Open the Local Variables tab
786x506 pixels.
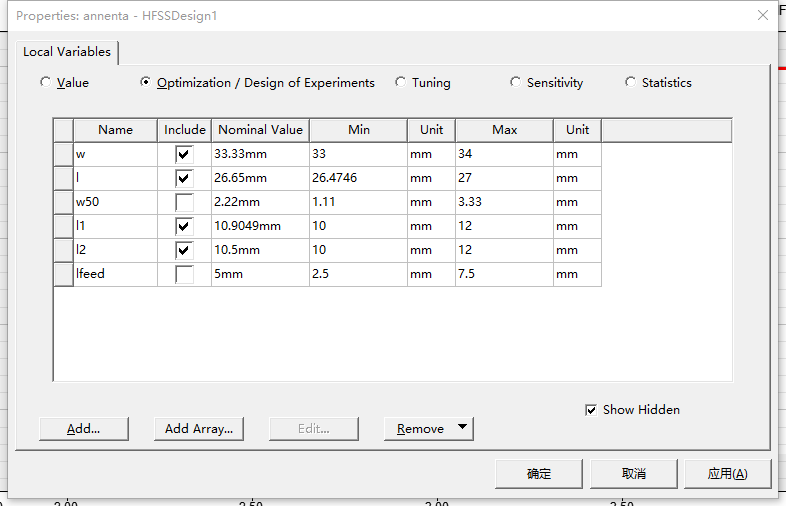(67, 52)
